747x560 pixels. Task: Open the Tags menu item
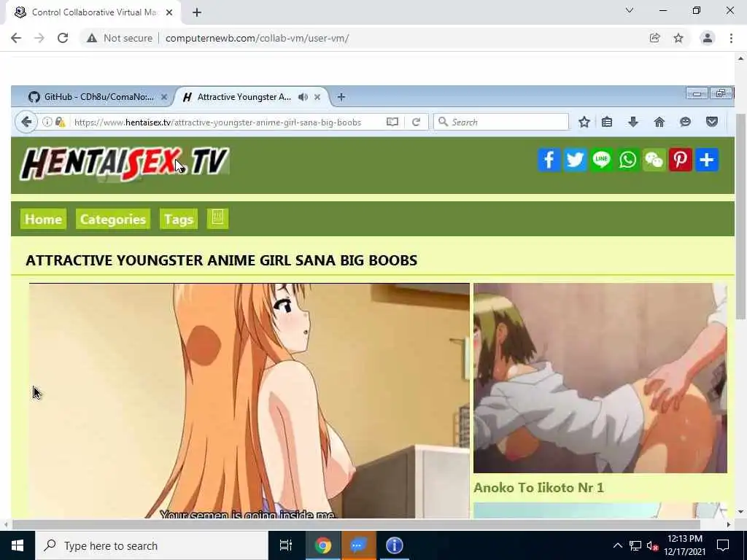179,219
